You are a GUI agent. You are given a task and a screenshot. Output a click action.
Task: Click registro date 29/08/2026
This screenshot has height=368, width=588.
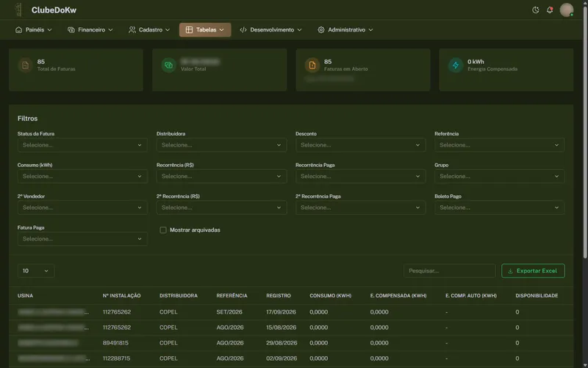click(x=282, y=343)
